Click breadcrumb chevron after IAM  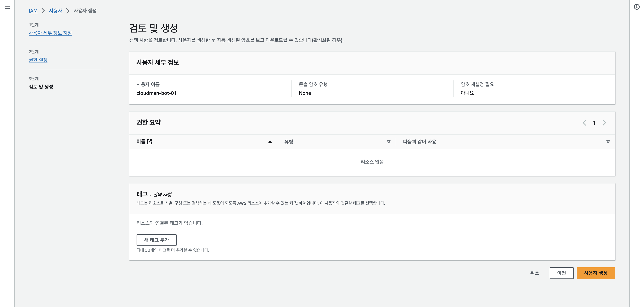[x=43, y=11]
